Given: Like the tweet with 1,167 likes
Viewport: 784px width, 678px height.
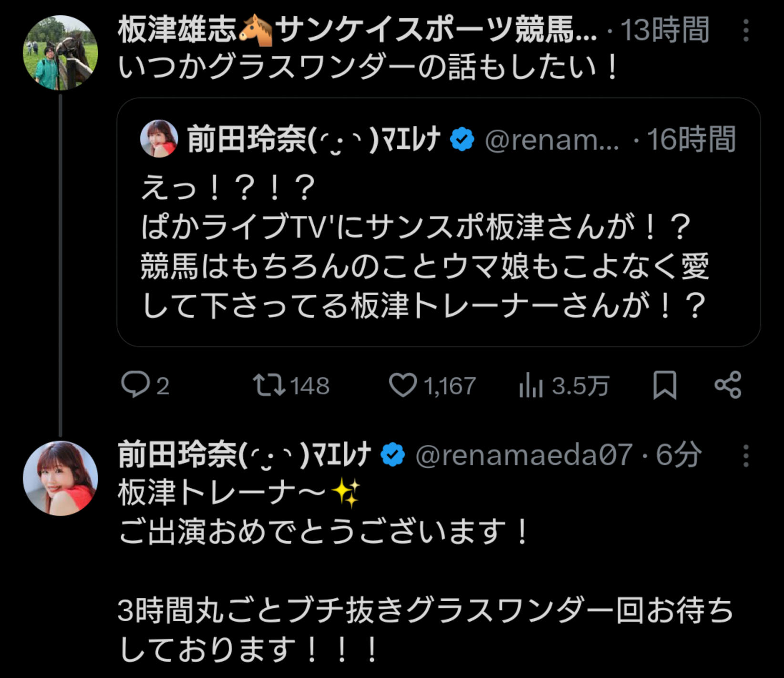Looking at the screenshot, I should pyautogui.click(x=403, y=385).
